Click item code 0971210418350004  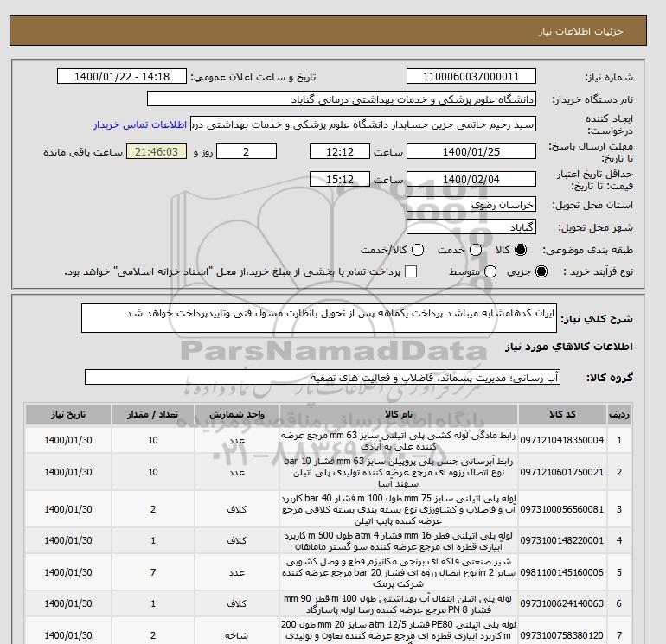tap(562, 440)
